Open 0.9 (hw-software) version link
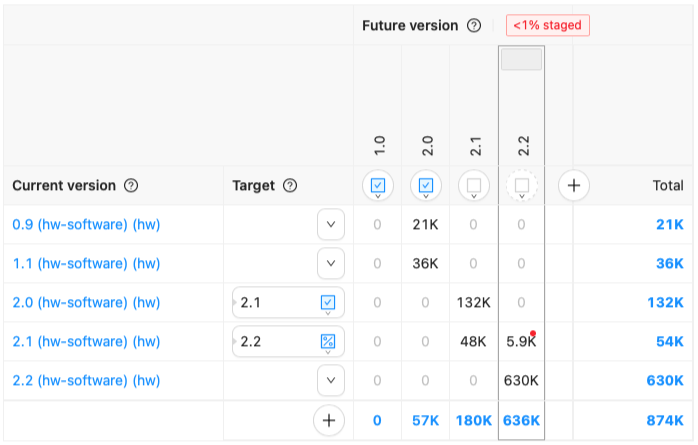This screenshot has height=445, width=698. click(x=86, y=224)
